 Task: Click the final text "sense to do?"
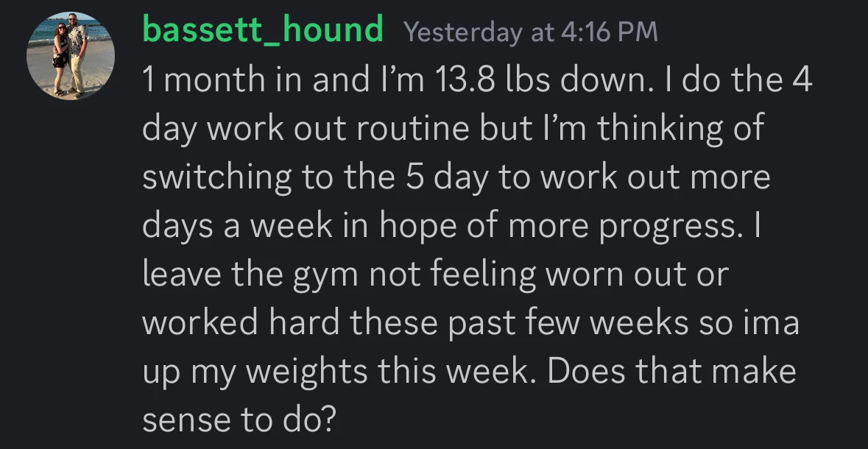[239, 420]
